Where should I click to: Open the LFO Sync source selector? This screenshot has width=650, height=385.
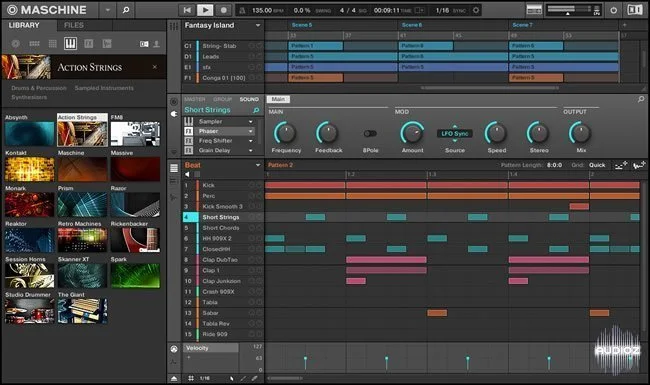455,133
